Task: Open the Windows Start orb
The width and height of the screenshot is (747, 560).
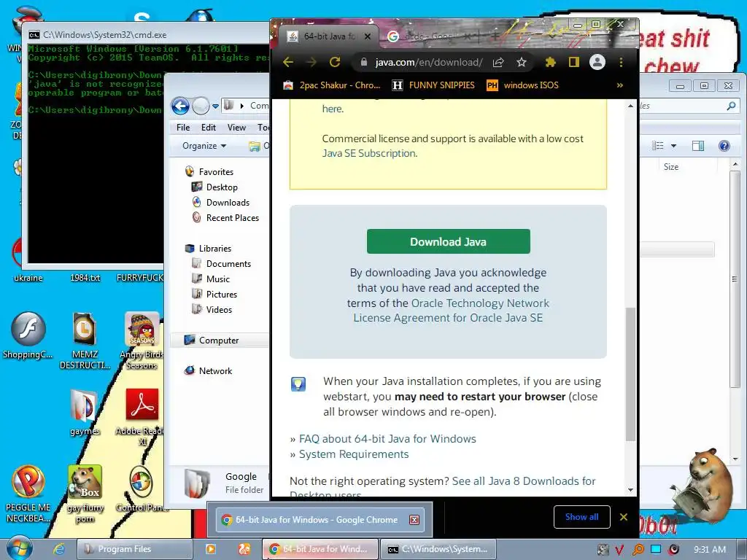Action: [x=19, y=548]
